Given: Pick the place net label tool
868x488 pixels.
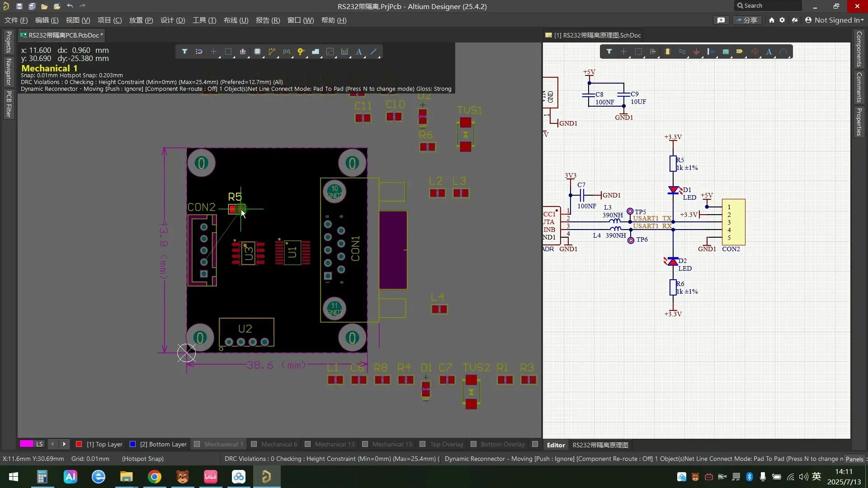Looking at the screenshot, I should 741,52.
